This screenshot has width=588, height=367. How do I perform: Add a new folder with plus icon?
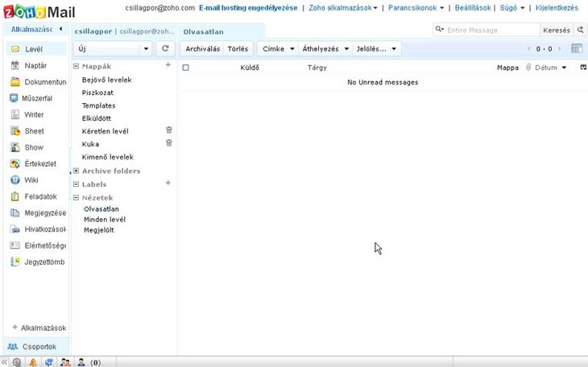click(168, 65)
